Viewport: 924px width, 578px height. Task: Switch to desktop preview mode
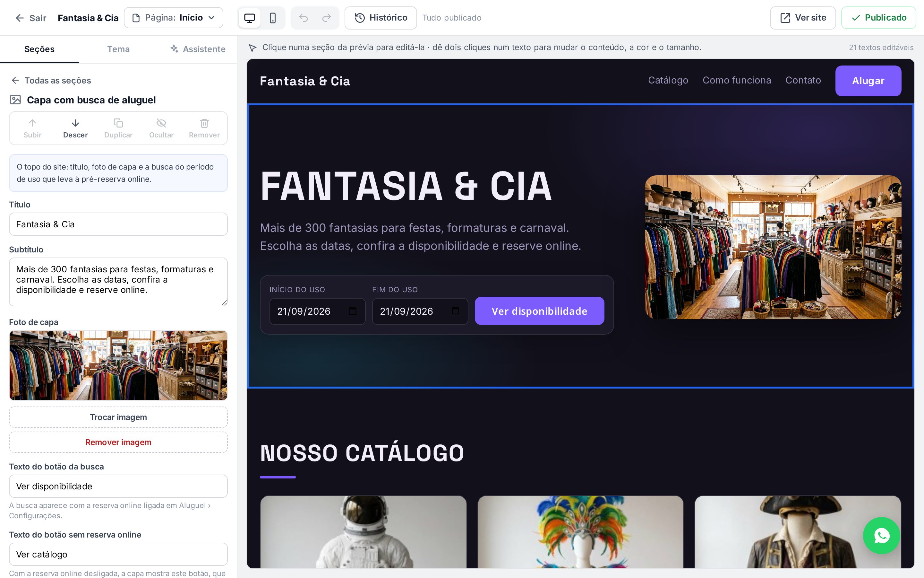249,18
